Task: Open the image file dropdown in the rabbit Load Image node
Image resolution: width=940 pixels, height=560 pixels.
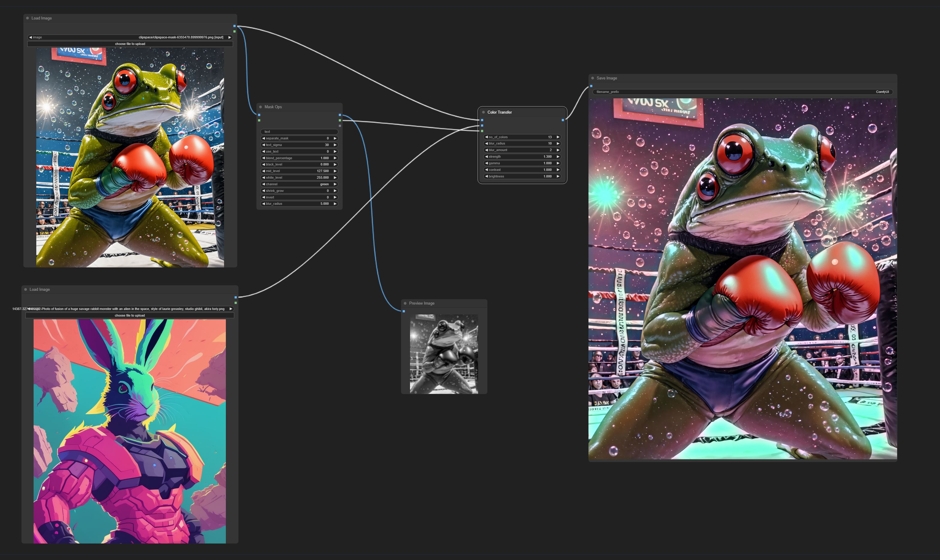Action: pyautogui.click(x=130, y=309)
